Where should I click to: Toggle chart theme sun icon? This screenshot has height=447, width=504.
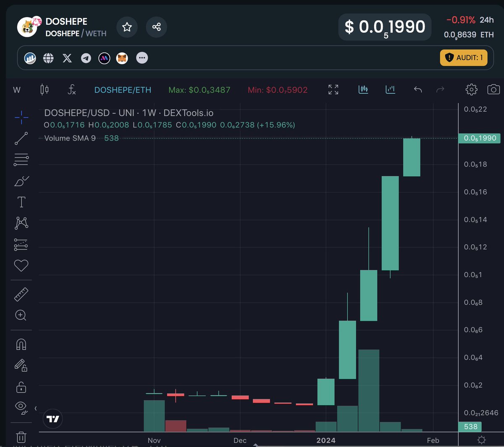pyautogui.click(x=482, y=440)
